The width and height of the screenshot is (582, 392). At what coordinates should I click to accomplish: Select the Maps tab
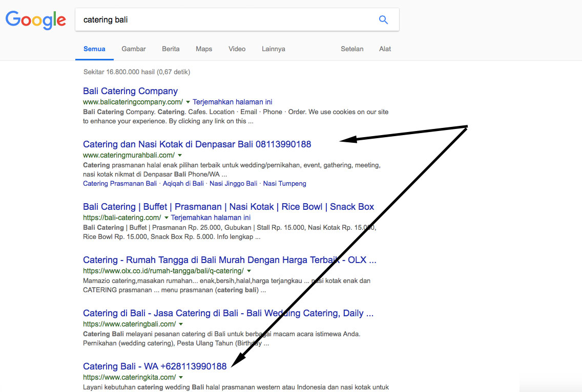[204, 49]
